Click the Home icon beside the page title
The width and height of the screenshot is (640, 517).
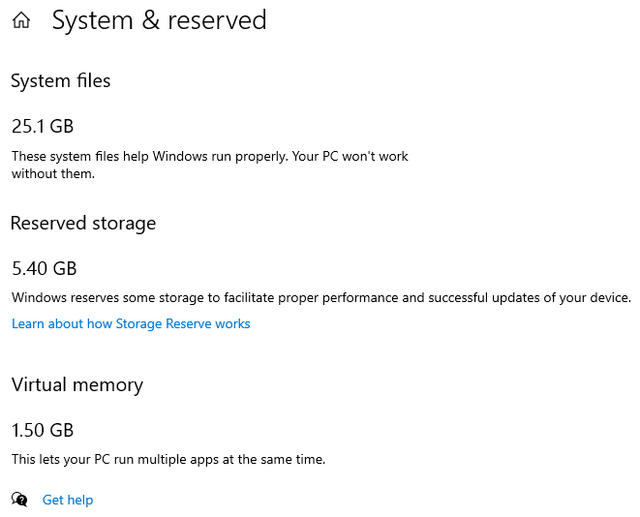click(x=21, y=20)
